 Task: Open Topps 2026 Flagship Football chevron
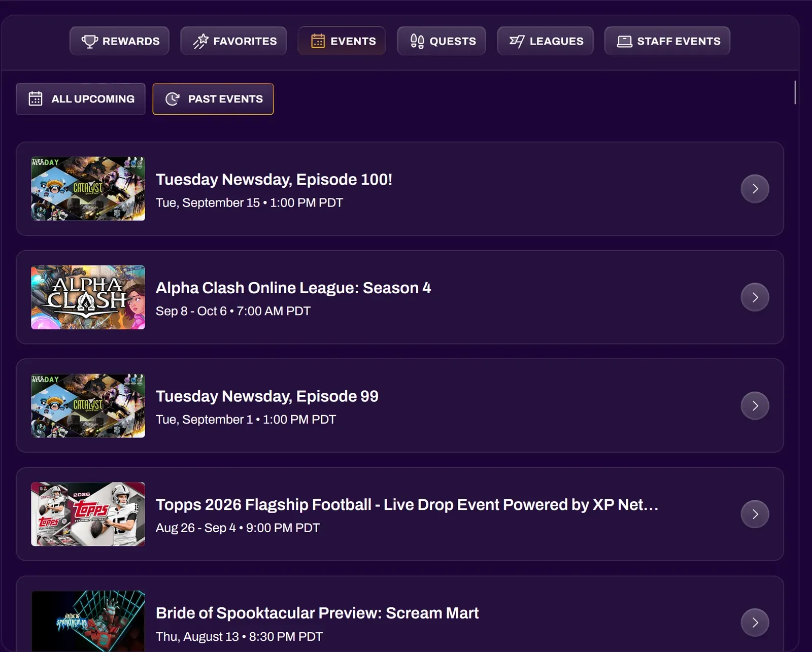755,514
